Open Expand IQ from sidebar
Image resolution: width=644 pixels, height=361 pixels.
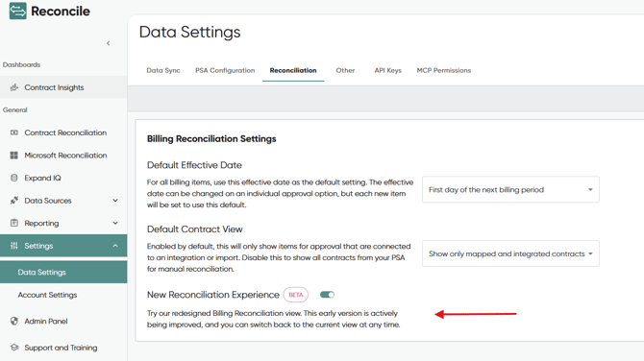(x=63, y=178)
